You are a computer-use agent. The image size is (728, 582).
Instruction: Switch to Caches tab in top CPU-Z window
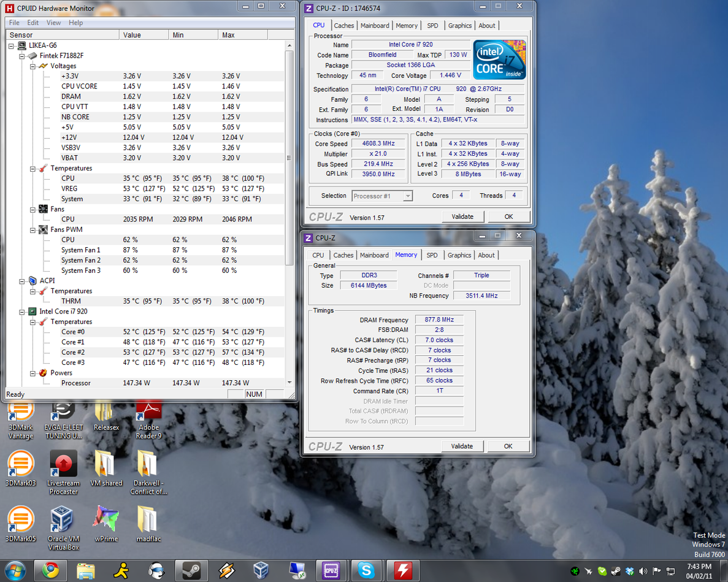(344, 26)
